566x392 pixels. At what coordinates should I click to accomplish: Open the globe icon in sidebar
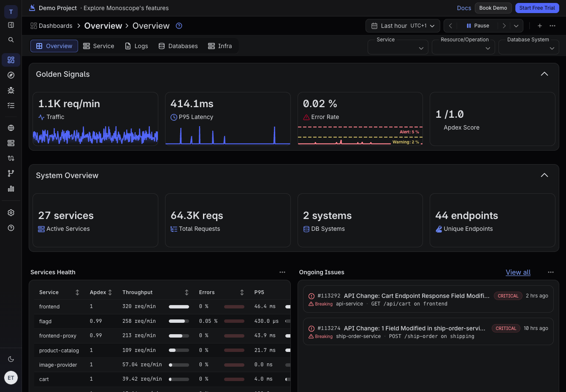(11, 128)
